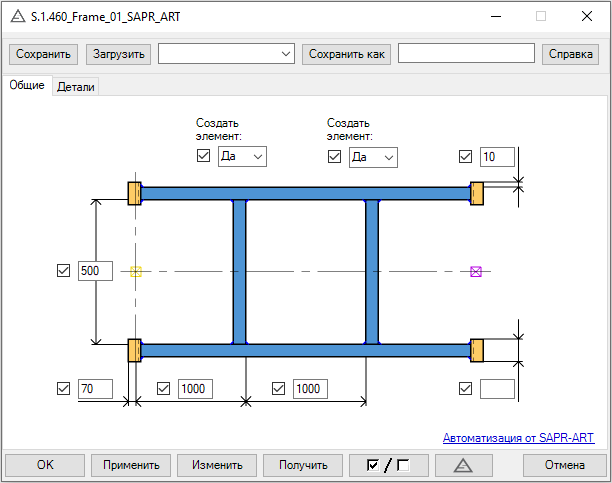This screenshot has height=483, width=612.
Task: Click the text field after 'Сохранить как'
Action: [465, 54]
